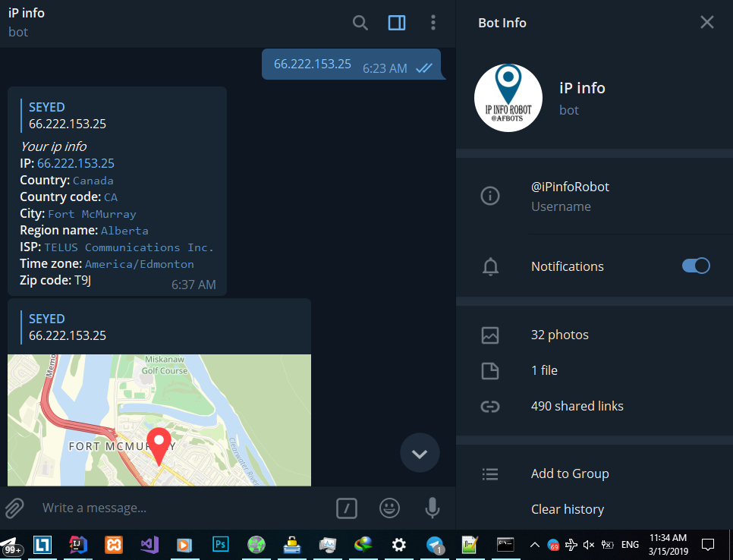Click the IP link 66.222.153.25 in bot reply
This screenshot has height=560, width=733.
(76, 163)
